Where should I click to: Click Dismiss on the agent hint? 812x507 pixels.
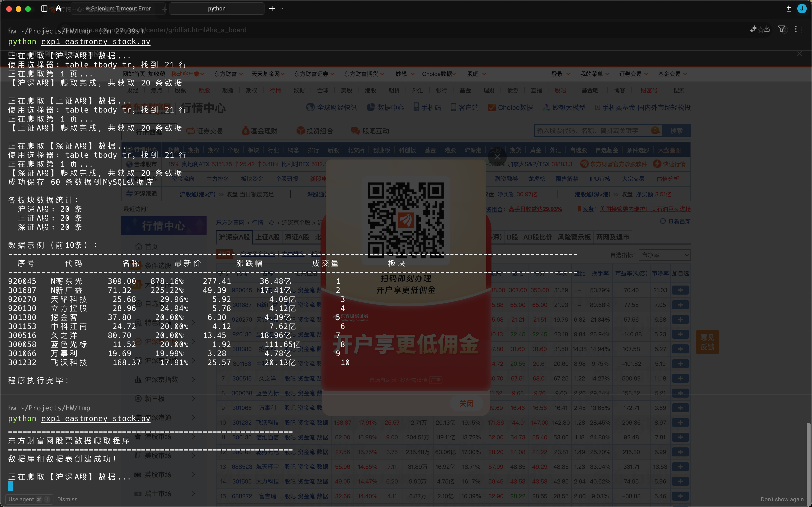67,499
